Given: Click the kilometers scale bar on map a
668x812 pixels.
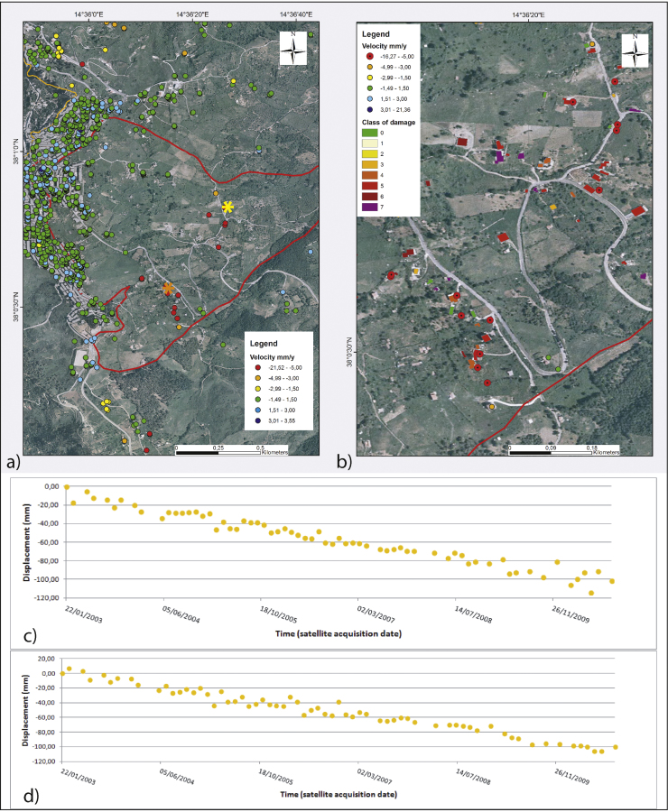Looking at the screenshot, I should 231,448.
